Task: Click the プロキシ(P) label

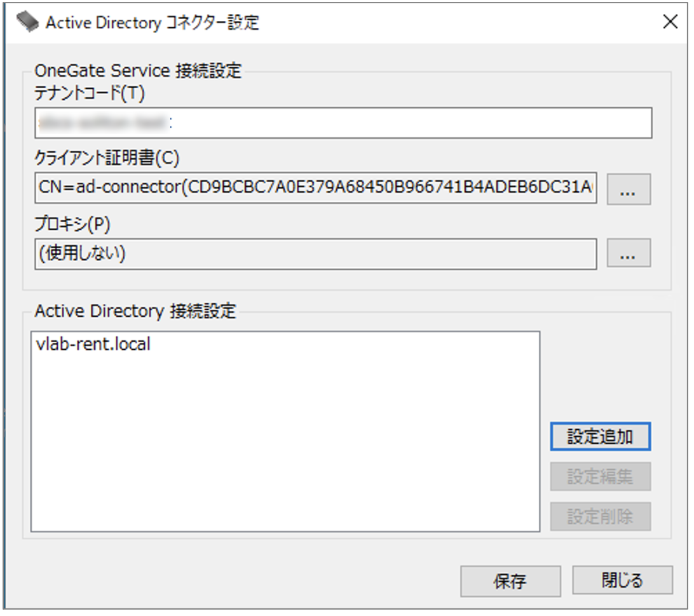Action: tap(72, 224)
